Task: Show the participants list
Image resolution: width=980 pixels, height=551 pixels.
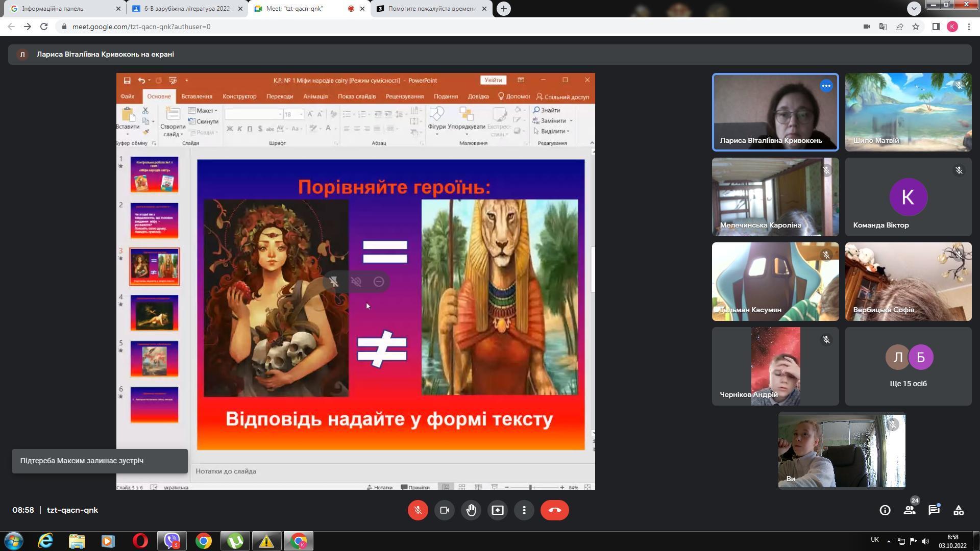Action: pyautogui.click(x=909, y=510)
